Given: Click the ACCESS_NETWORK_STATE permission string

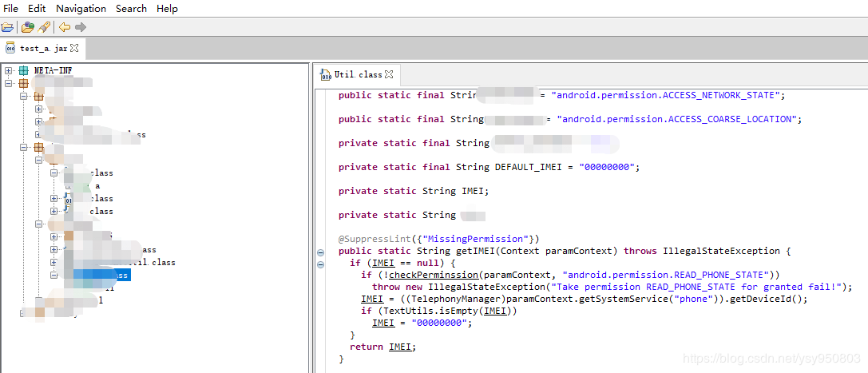Looking at the screenshot, I should point(665,95).
